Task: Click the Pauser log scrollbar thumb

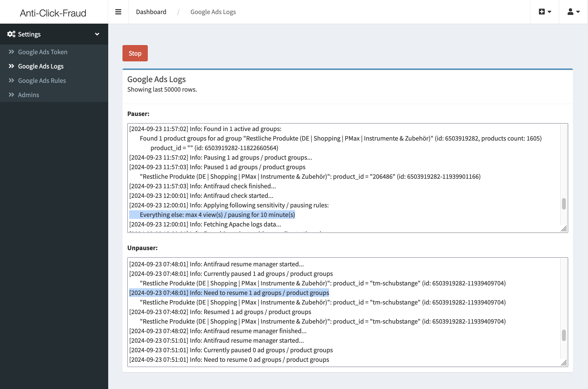Action: pyautogui.click(x=564, y=204)
